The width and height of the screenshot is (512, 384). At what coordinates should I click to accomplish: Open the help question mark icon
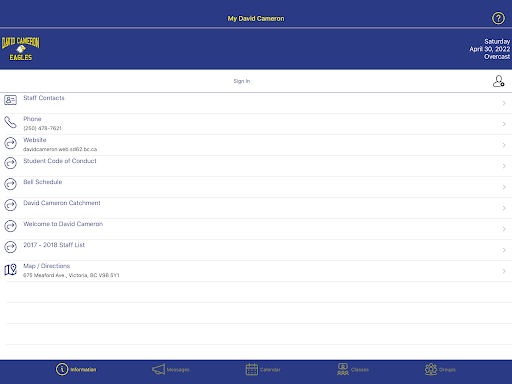coord(498,18)
